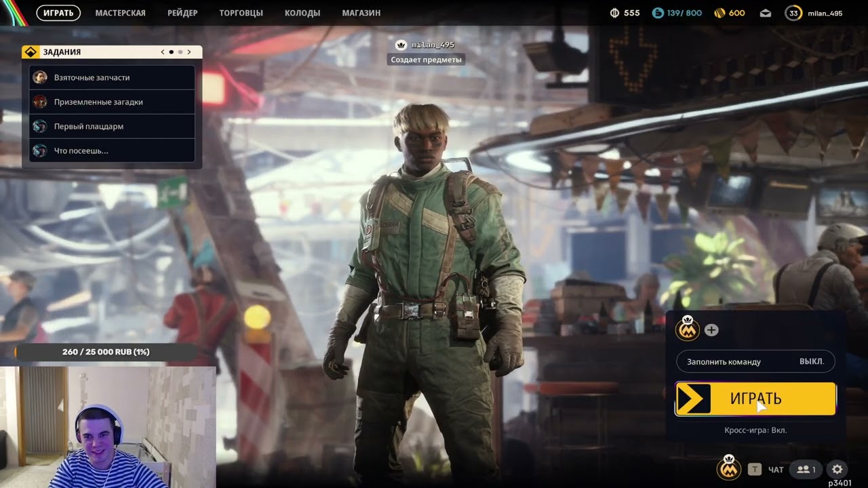Click the streamer webcam overlay

[108, 427]
